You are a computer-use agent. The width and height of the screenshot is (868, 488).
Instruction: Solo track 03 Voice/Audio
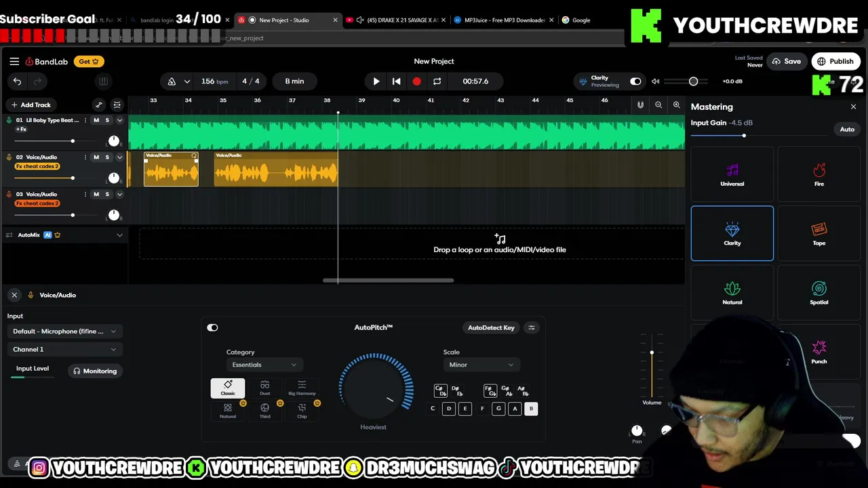tap(107, 195)
